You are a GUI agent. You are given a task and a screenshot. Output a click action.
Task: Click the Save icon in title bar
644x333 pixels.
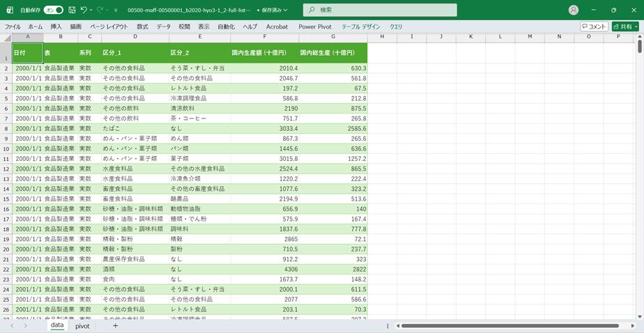point(72,10)
